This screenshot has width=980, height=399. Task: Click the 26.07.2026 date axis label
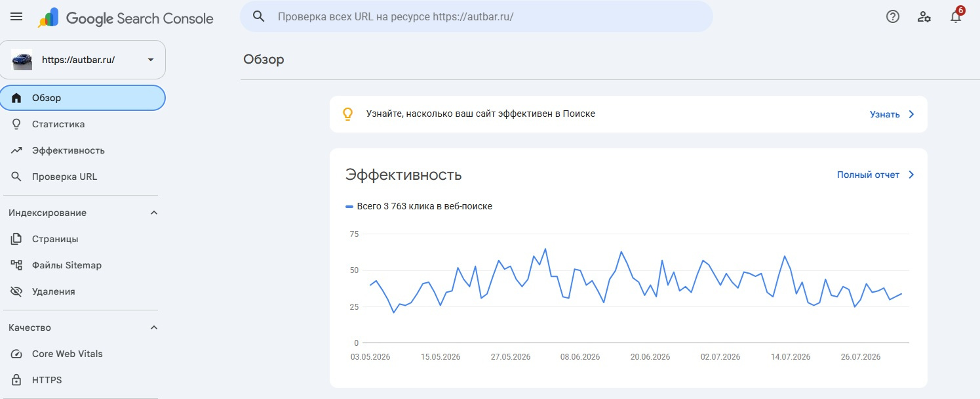861,357
